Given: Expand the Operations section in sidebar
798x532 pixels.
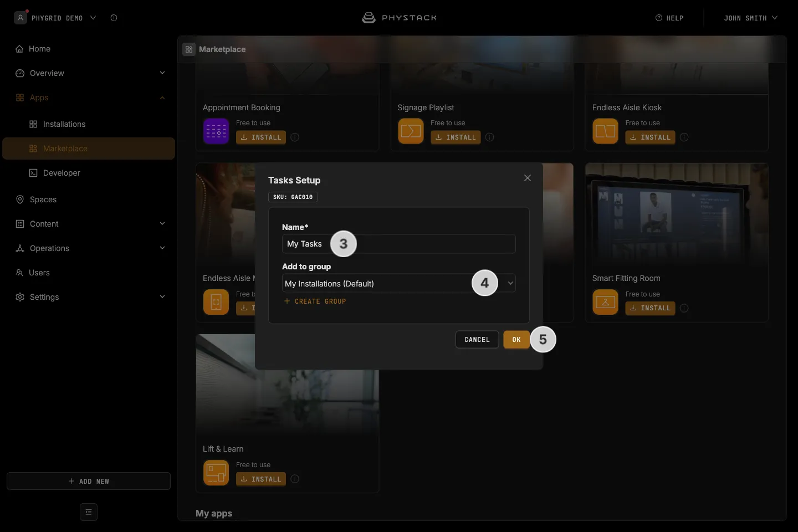Looking at the screenshot, I should (x=89, y=248).
